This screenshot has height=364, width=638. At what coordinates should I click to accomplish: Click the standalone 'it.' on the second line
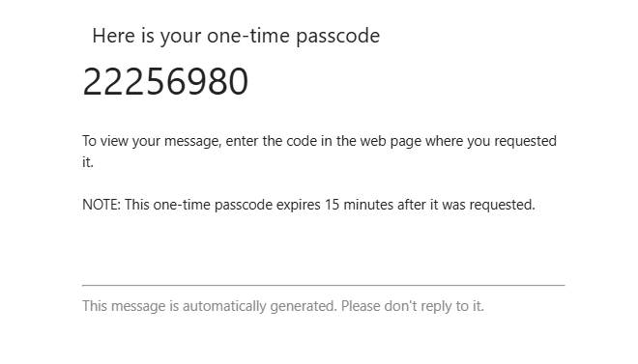point(88,162)
